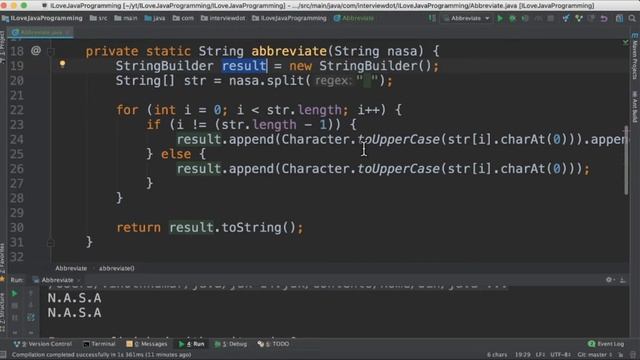Change the UTF-8 file encoding in status bar
640x360 pixels.
click(x=560, y=355)
